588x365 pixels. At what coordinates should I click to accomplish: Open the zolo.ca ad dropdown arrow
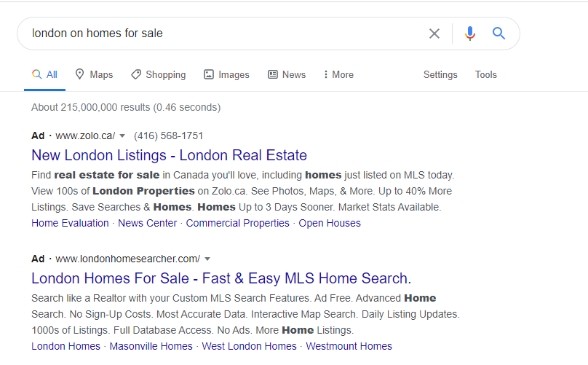(122, 136)
